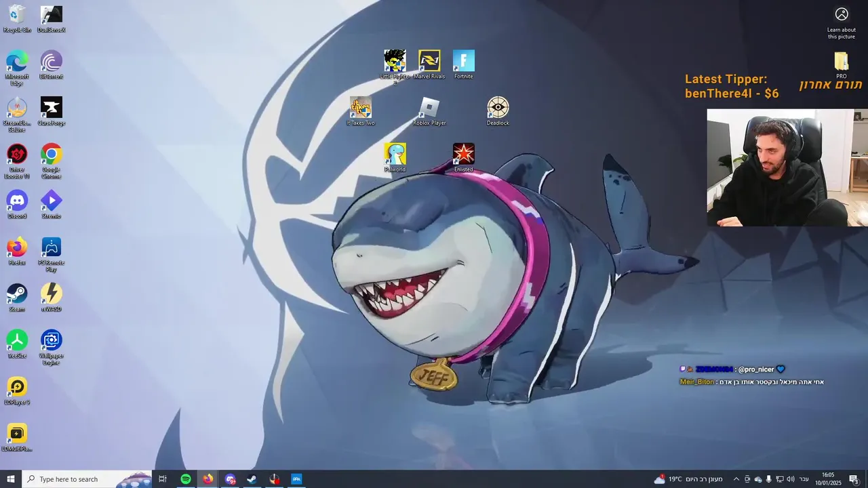Open LDMultiPlayer desktop shortcut

tap(17, 437)
